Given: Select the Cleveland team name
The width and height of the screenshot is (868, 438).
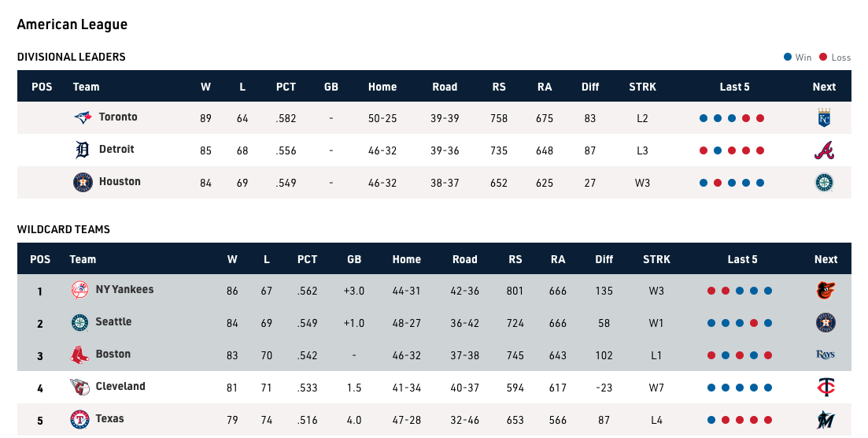Looking at the screenshot, I should point(120,387).
